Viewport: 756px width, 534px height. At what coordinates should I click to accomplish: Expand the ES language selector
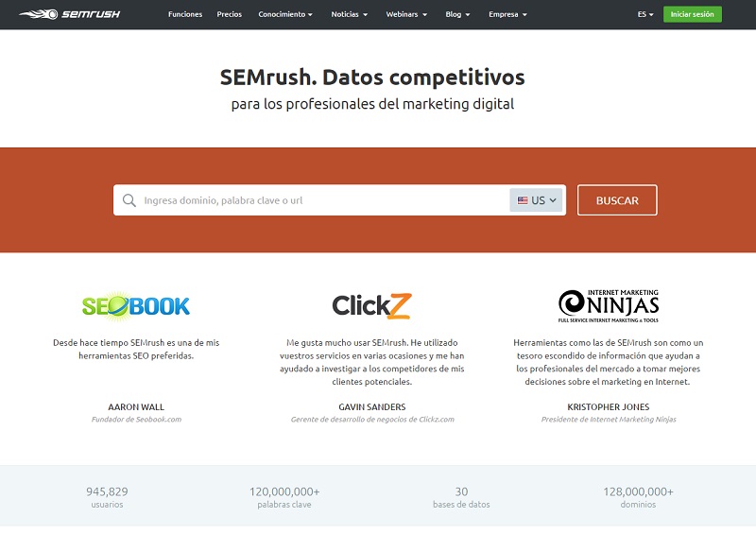point(645,15)
